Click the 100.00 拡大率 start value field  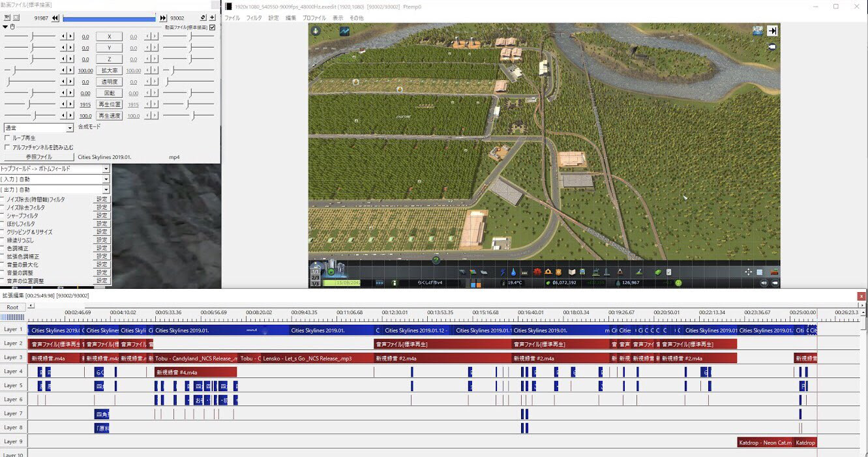(85, 70)
